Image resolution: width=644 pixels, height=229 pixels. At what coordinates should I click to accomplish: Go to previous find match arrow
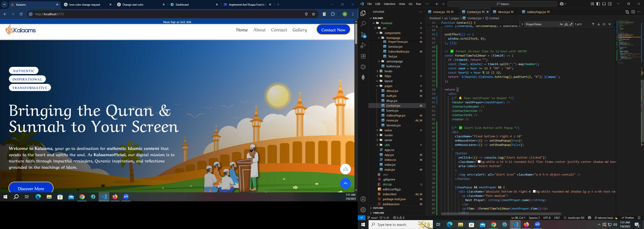click(x=593, y=24)
